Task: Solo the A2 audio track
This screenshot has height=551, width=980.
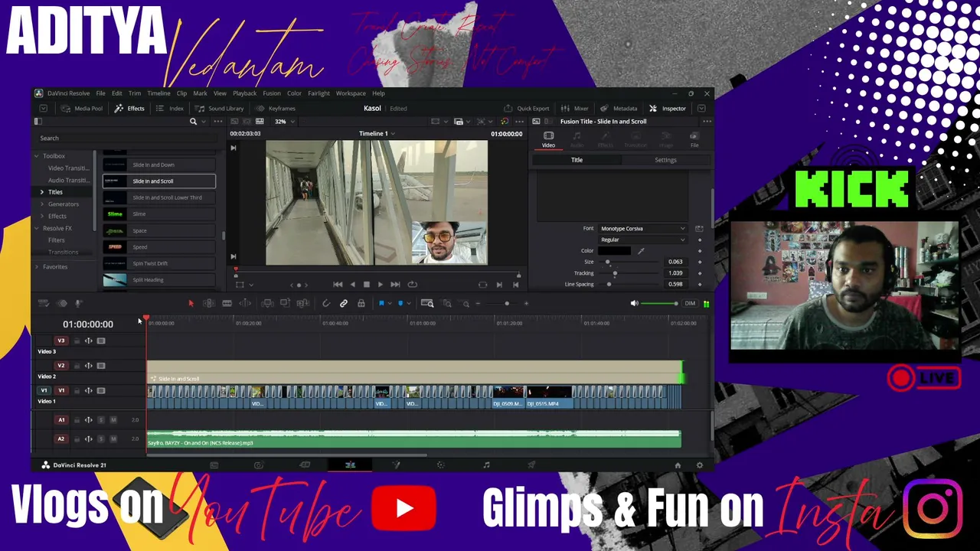Action: tap(101, 439)
